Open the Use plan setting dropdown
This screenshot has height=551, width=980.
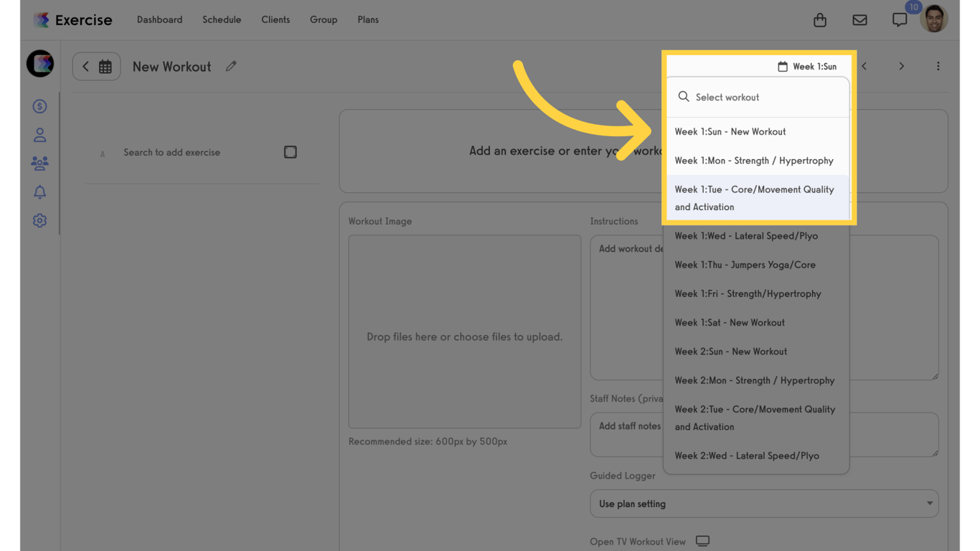pyautogui.click(x=764, y=504)
